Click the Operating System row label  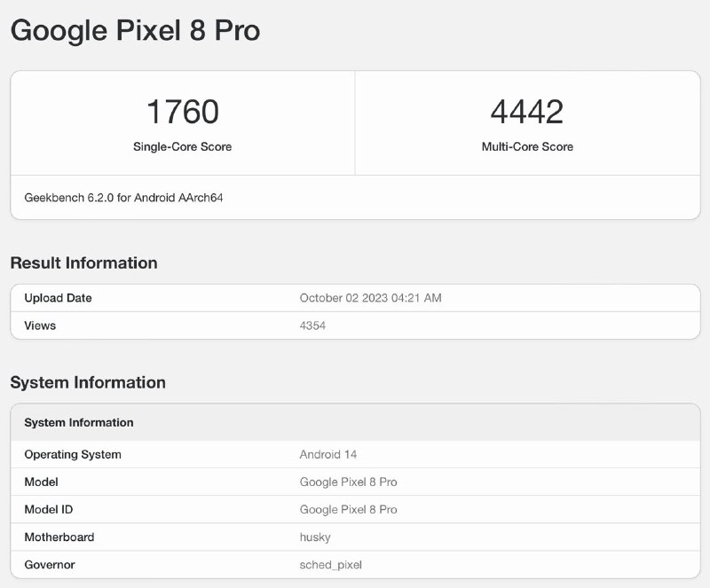[x=73, y=454]
